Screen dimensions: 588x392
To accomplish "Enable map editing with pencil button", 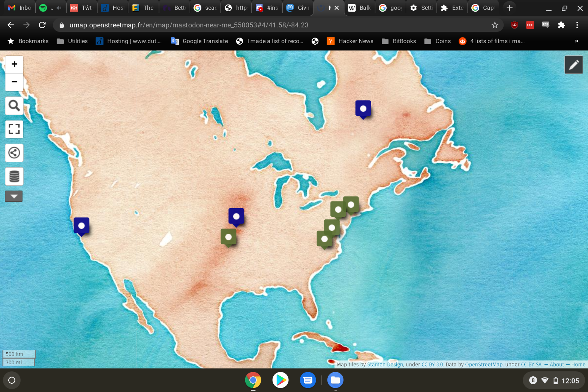I will click(574, 65).
